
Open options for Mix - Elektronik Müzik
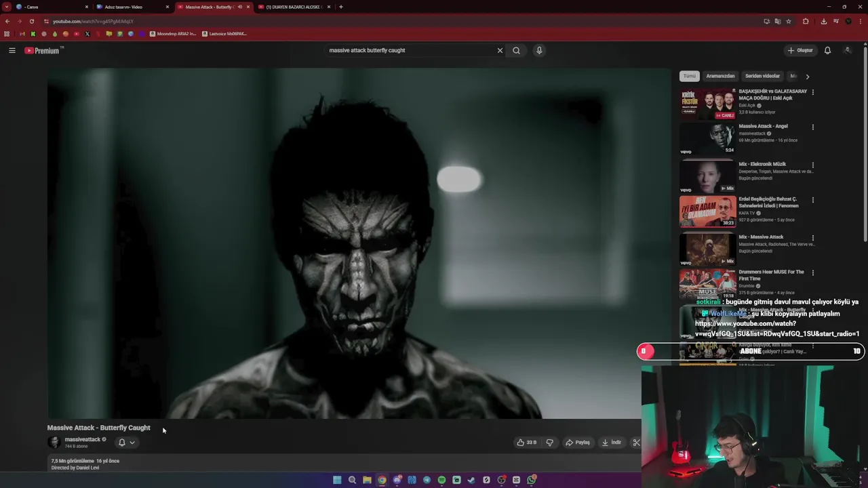pyautogui.click(x=812, y=165)
